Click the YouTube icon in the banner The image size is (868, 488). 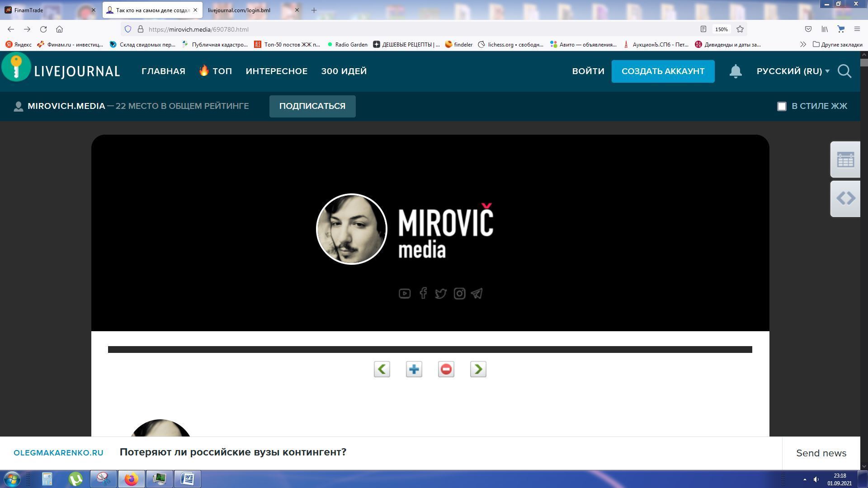click(x=405, y=294)
